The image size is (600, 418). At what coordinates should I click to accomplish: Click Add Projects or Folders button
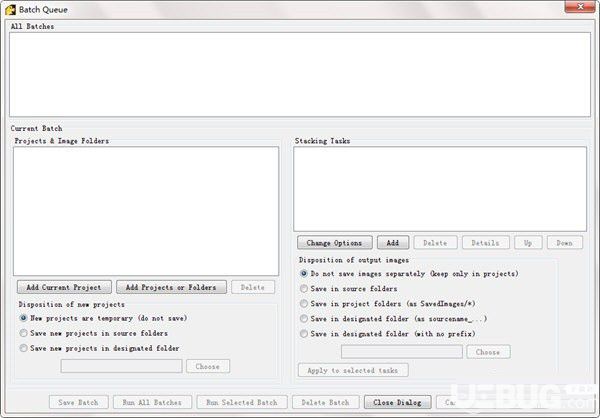(x=171, y=287)
